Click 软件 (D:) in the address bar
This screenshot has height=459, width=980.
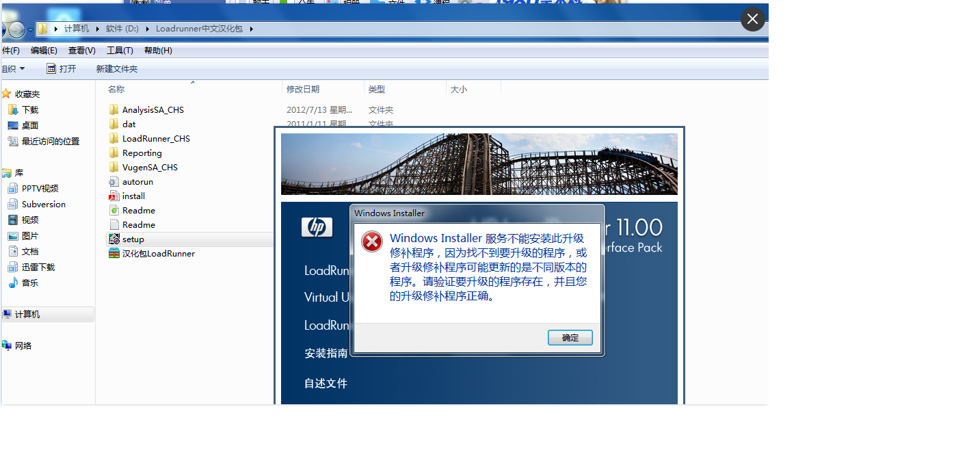122,29
